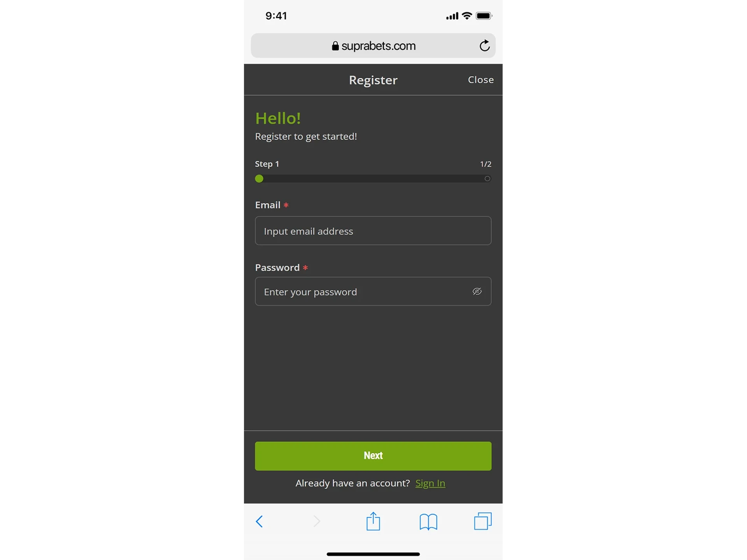
Task: Tap the tabs icon in browser toolbar
Action: 482,521
